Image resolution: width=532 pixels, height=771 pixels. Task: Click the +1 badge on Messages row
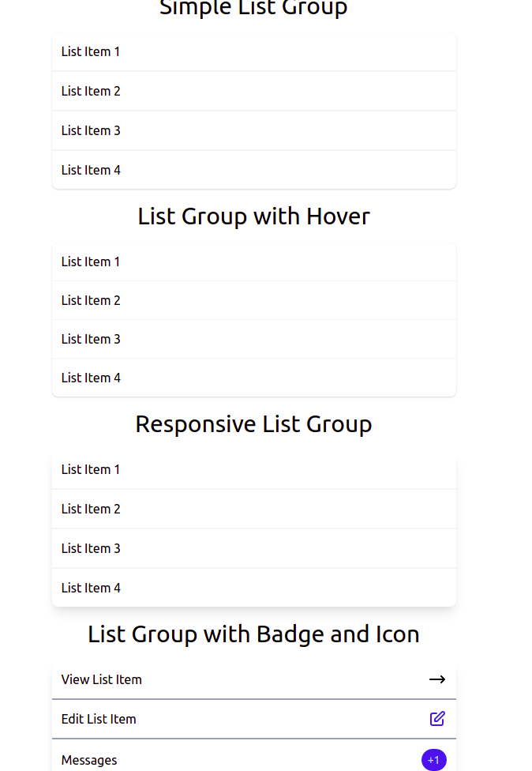click(x=433, y=759)
